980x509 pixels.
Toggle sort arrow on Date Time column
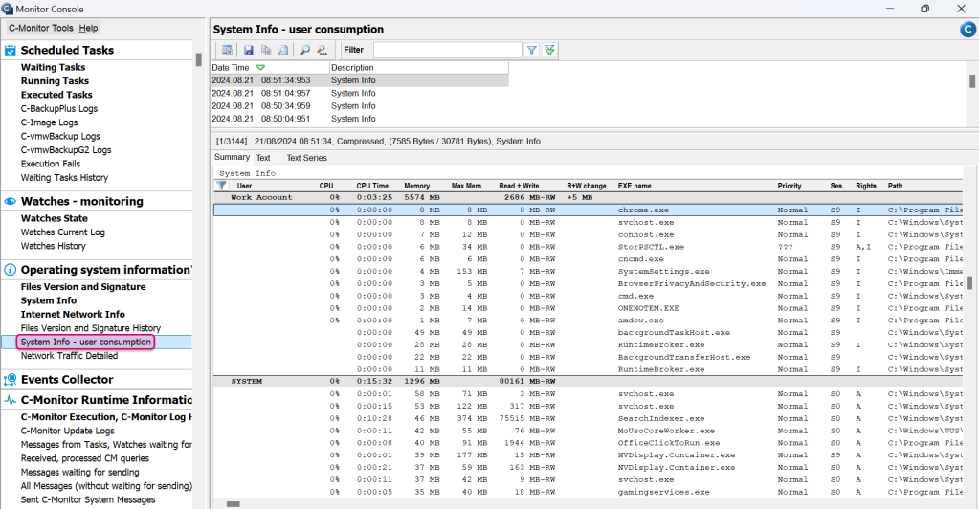(260, 68)
